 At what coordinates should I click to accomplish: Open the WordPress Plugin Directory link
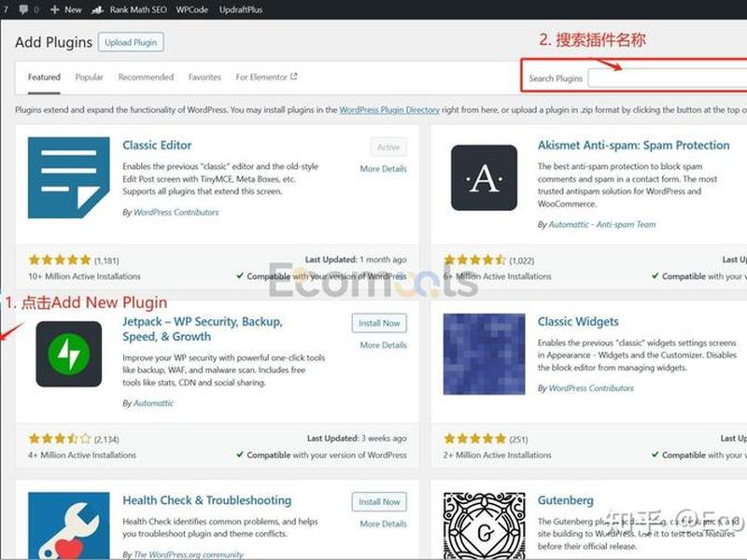(389, 110)
